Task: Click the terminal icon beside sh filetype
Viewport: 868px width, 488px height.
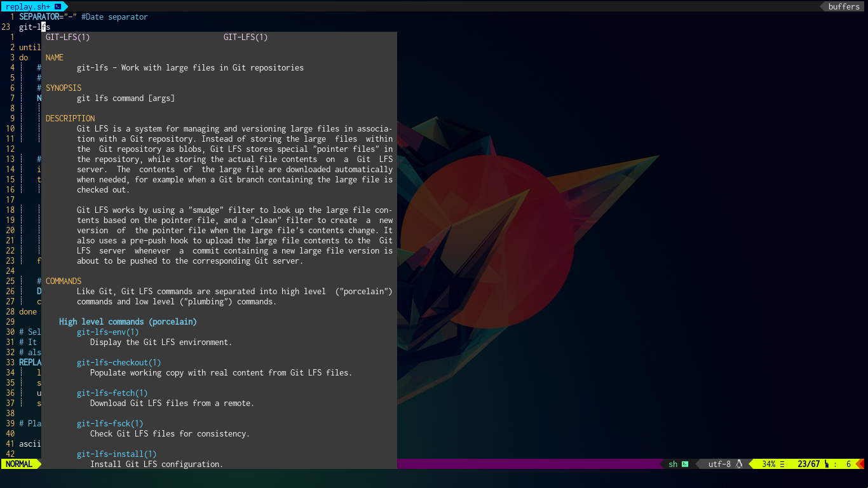Action: pos(685,464)
